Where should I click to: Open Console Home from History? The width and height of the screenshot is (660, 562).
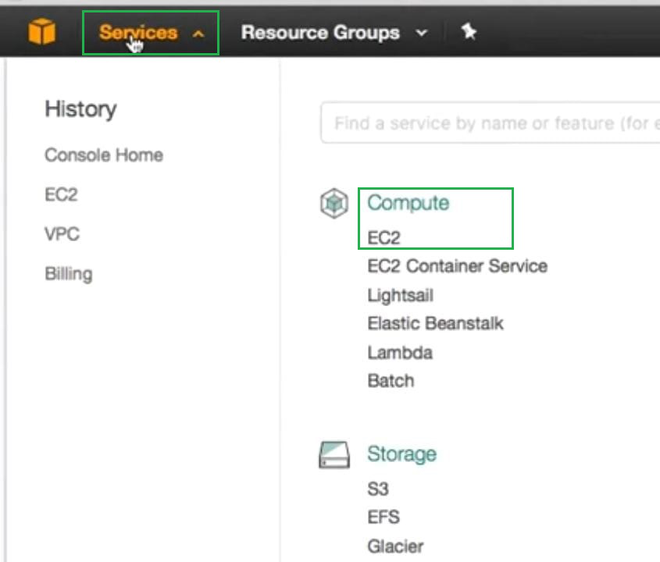pyautogui.click(x=104, y=155)
